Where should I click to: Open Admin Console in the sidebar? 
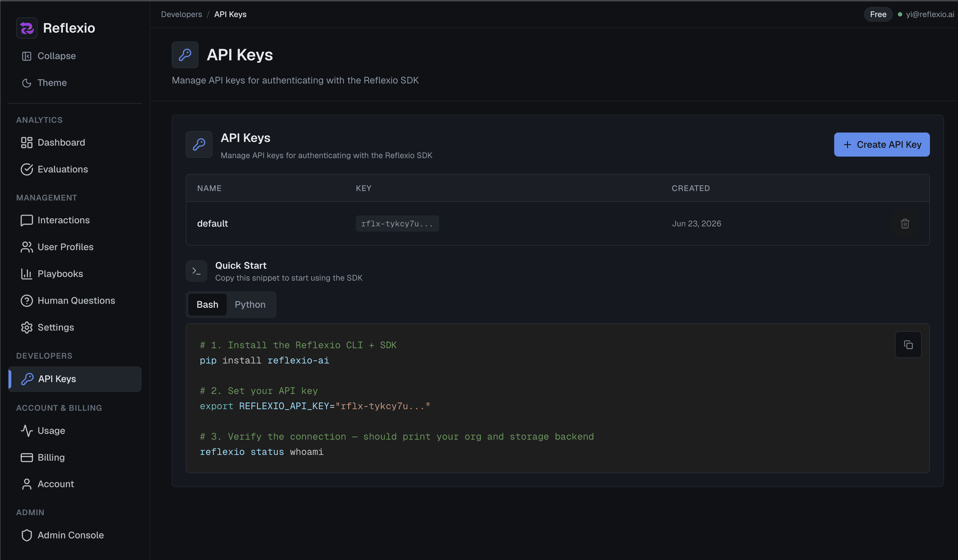coord(74,535)
